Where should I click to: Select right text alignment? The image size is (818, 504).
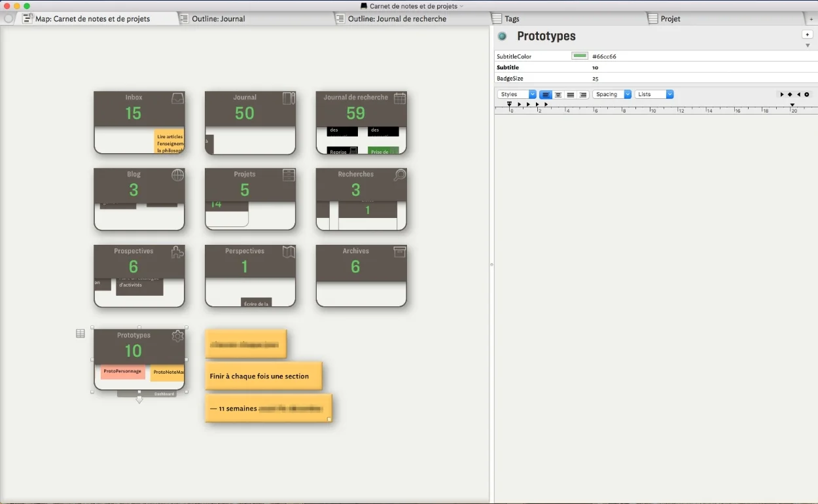(x=583, y=95)
